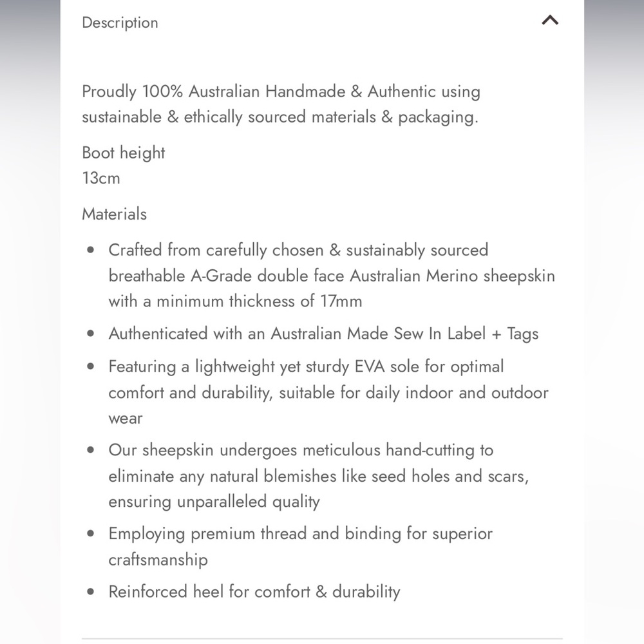Click the bullet dot beside 'Authenticated with an Australian Made'

tap(91, 334)
